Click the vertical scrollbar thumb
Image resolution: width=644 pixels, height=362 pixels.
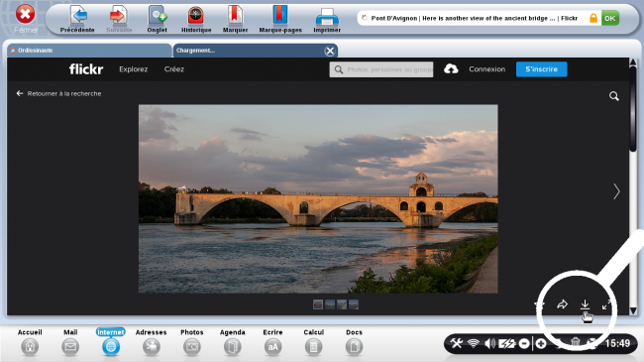click(633, 109)
